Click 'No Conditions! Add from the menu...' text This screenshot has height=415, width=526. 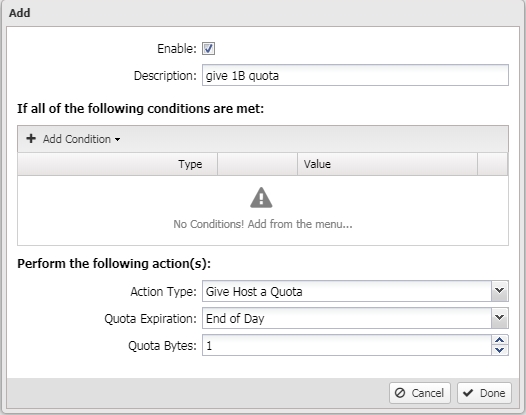(263, 224)
